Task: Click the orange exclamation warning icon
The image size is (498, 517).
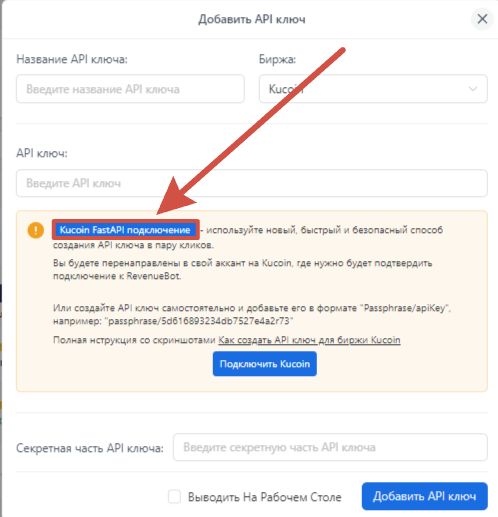Action: pyautogui.click(x=36, y=230)
